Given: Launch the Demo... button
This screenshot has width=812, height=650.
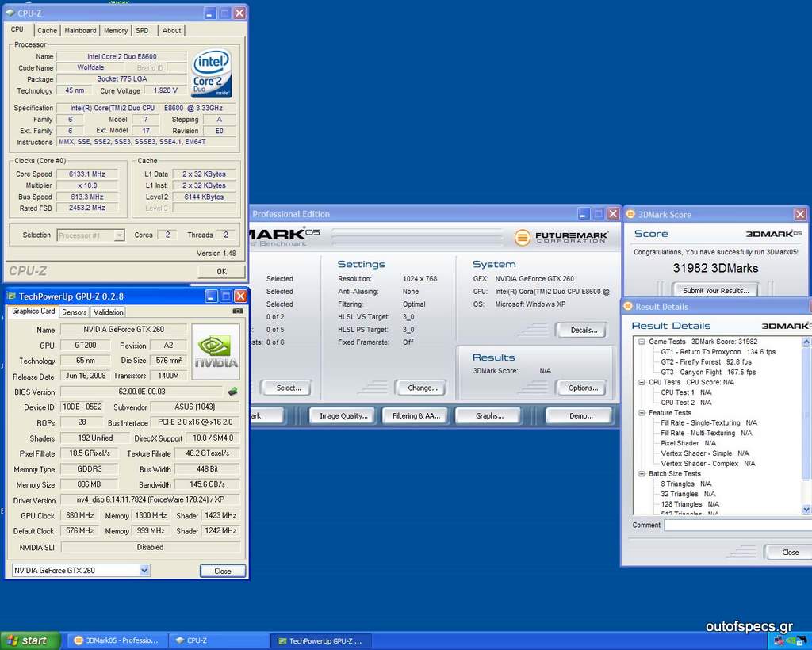Looking at the screenshot, I should (580, 415).
